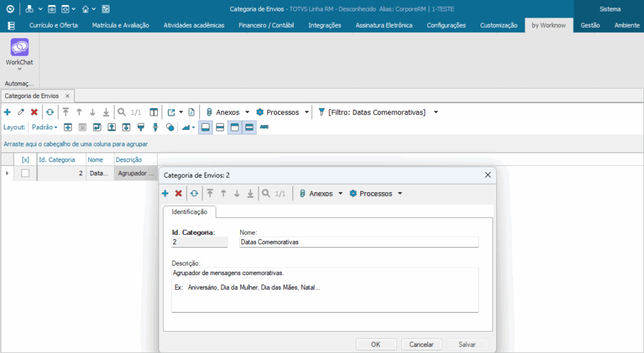Click the ABC icon in layout toolbar
Screen dimensions: 644x353
[x=264, y=127]
